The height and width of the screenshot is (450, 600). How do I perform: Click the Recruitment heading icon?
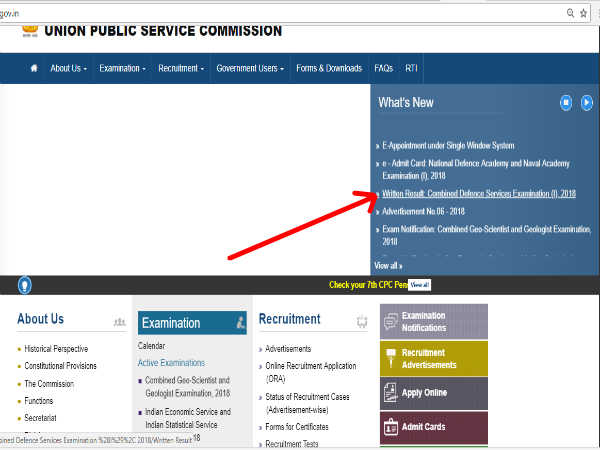point(362,321)
